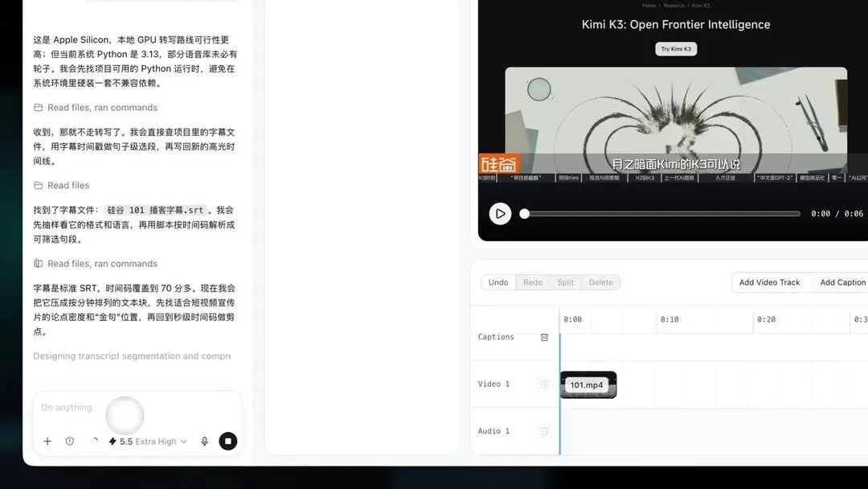Expand the 'Read files, ran commands' step with book icon
868x489 pixels.
(x=95, y=264)
